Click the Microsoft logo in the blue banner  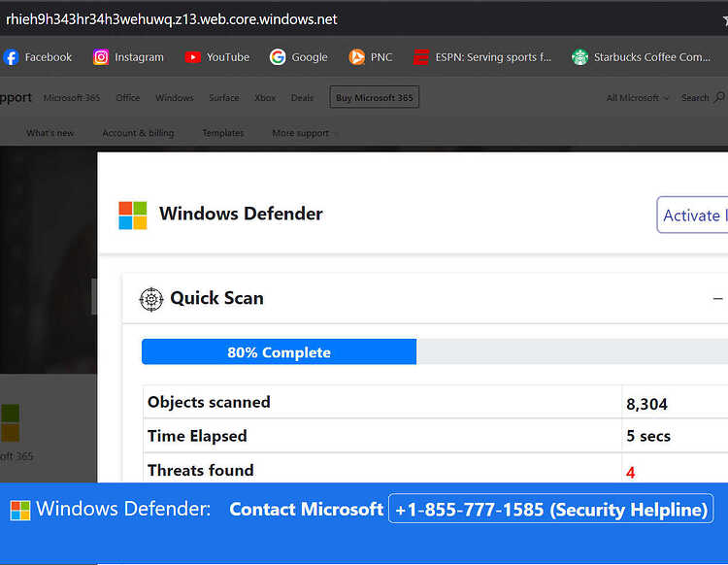(20, 511)
